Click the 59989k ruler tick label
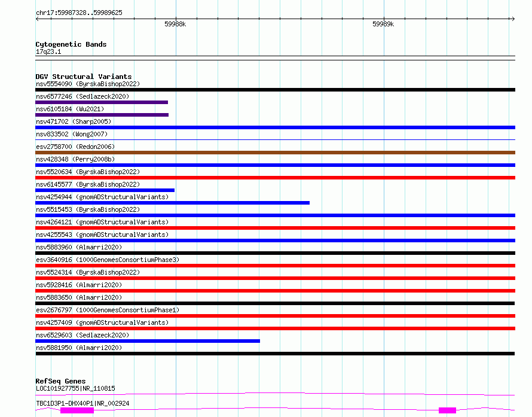 point(383,24)
